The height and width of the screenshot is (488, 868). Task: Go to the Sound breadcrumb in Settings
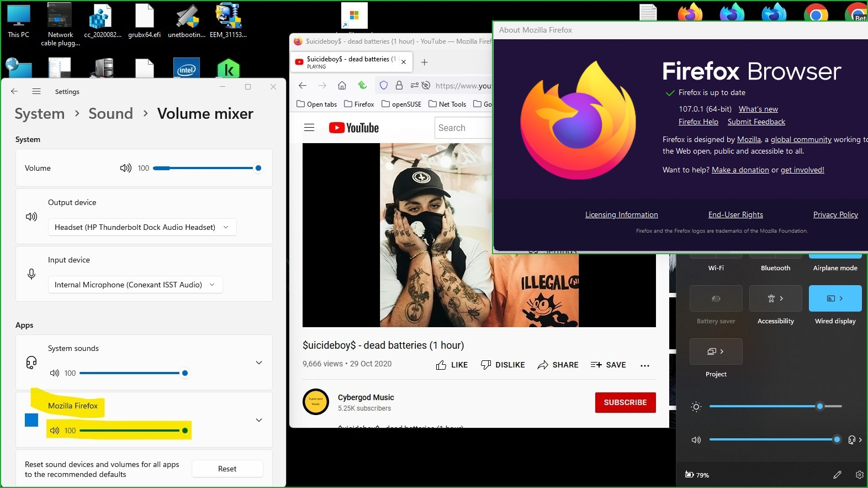[x=111, y=114]
